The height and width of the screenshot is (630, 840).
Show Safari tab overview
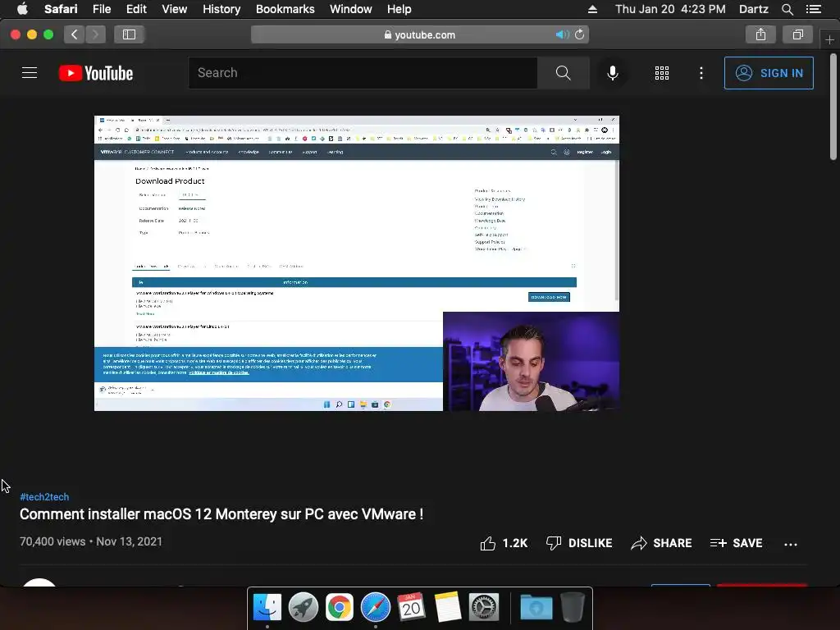click(x=797, y=34)
